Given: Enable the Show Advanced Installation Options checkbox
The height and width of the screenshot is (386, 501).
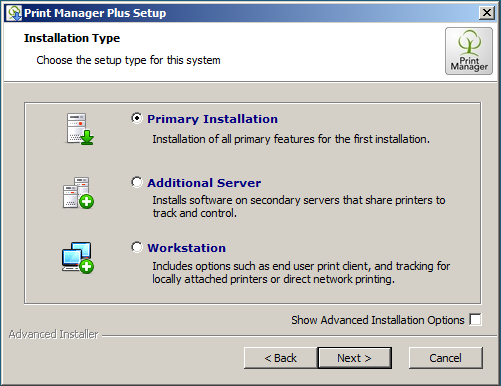Looking at the screenshot, I should 475,319.
